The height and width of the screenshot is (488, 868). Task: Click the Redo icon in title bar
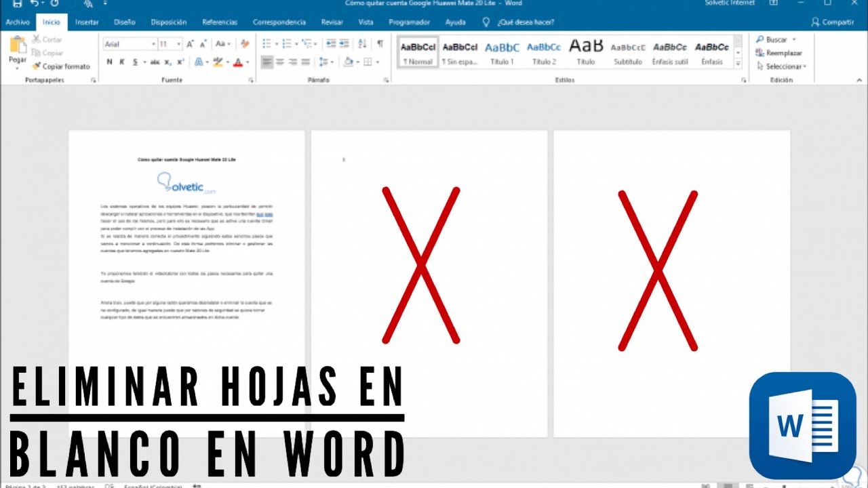[x=54, y=3]
